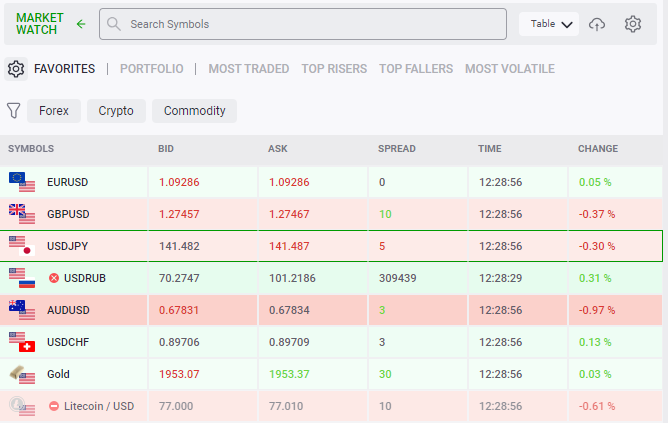Select the Gold symbol name
This screenshot has width=668, height=423.
point(58,374)
